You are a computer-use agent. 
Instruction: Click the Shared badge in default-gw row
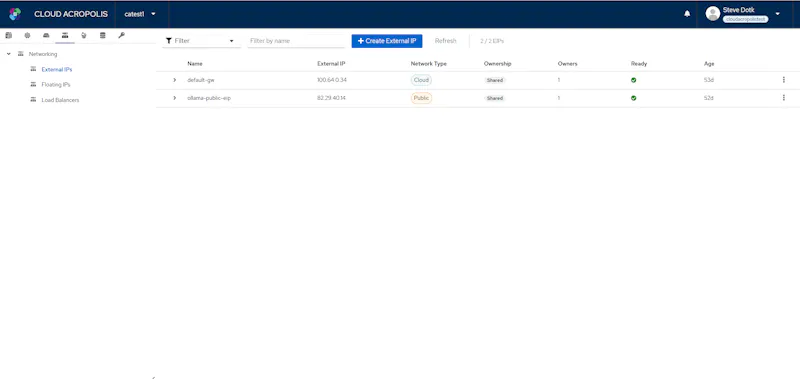[494, 80]
